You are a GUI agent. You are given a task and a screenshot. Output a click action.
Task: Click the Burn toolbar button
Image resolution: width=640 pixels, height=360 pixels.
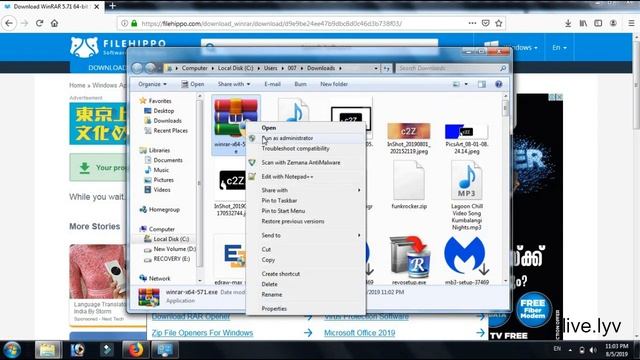coord(300,84)
